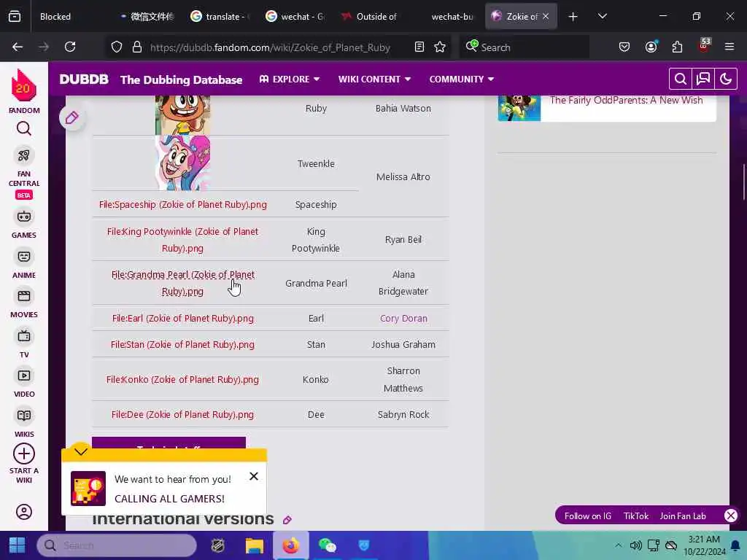Open Cory Doran voice actor link
This screenshot has height=560, width=747.
[403, 318]
